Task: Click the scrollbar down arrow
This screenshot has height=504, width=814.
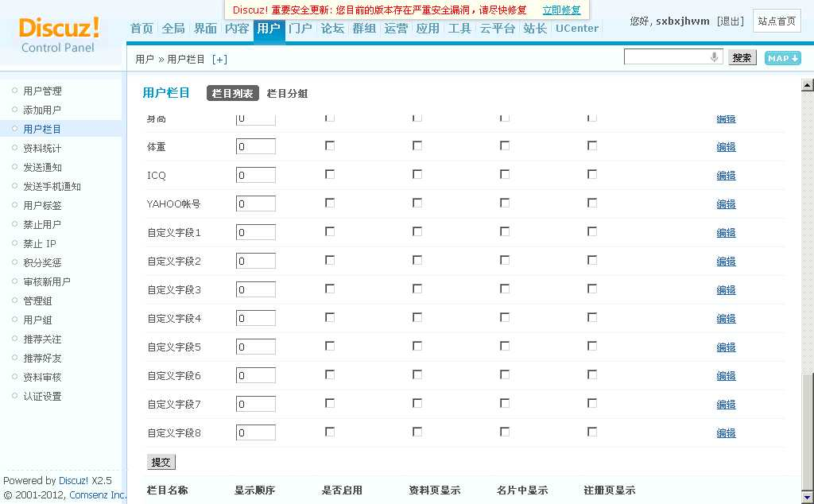Action: (807, 497)
